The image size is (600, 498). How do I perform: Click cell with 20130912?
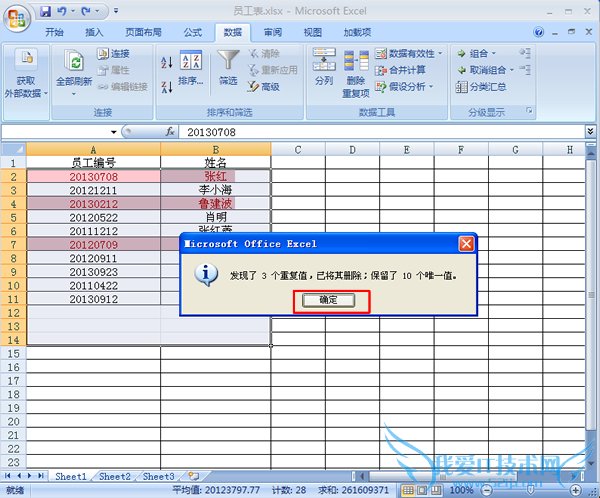(x=93, y=299)
